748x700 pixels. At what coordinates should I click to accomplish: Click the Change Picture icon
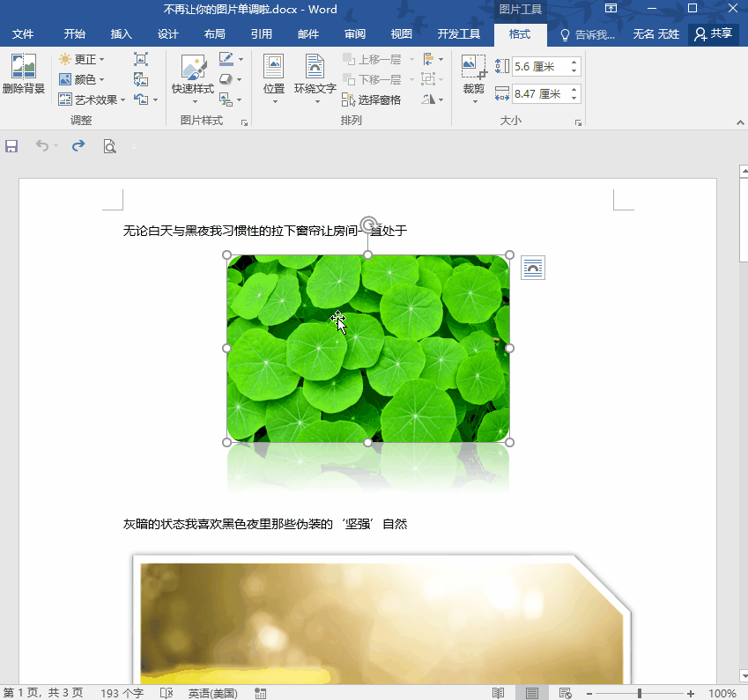[x=141, y=79]
